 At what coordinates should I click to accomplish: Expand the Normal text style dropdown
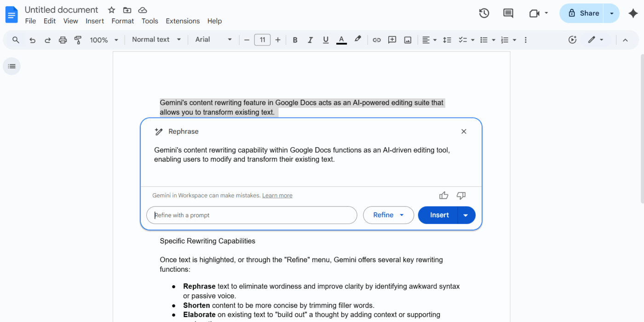[x=156, y=40]
